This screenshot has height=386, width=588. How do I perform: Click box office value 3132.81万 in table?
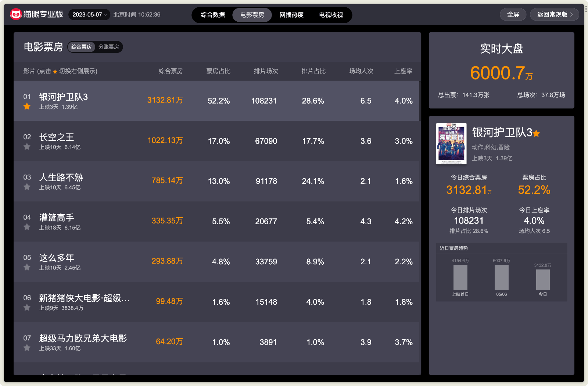[165, 100]
